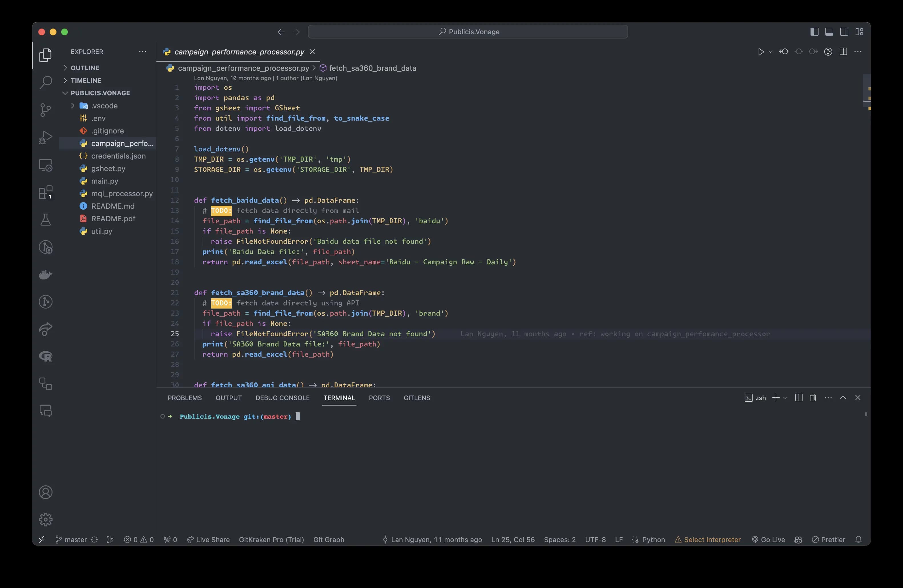Click campaign_performance_processor.py breadcrumb
Image resolution: width=903 pixels, height=588 pixels.
pyautogui.click(x=243, y=68)
